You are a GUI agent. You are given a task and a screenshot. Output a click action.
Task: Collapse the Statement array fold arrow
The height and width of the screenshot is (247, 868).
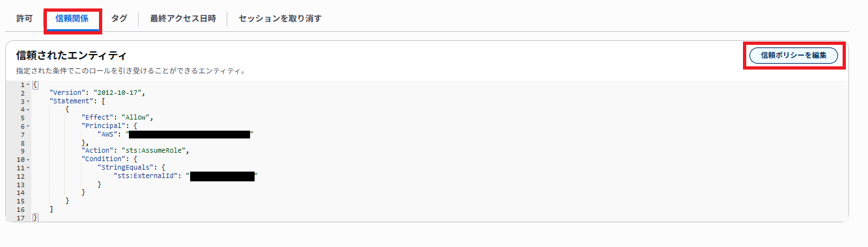tap(28, 101)
